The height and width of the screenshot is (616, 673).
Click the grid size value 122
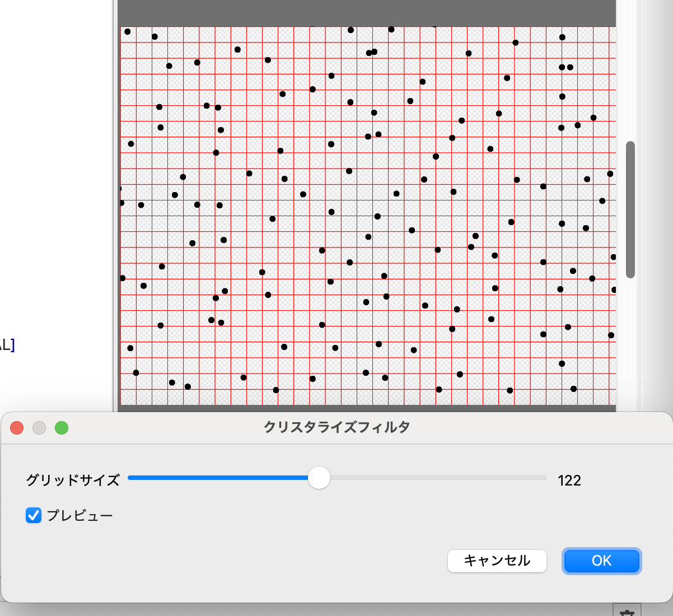tap(570, 479)
